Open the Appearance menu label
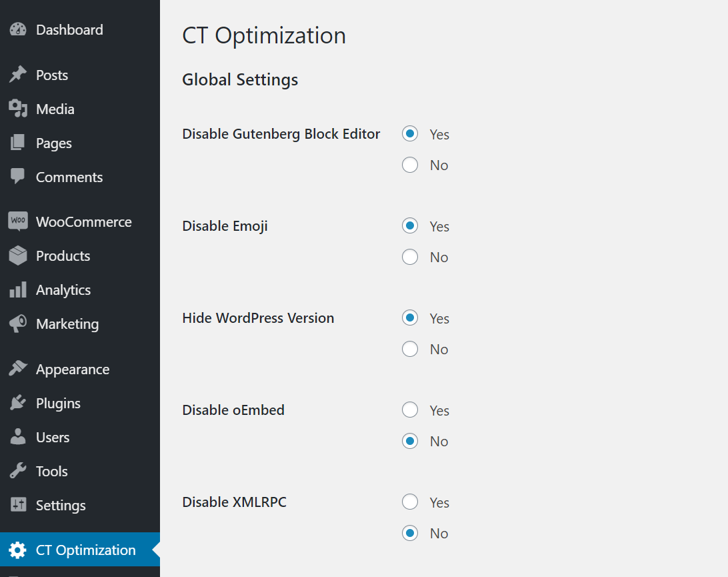728x577 pixels. coord(73,370)
